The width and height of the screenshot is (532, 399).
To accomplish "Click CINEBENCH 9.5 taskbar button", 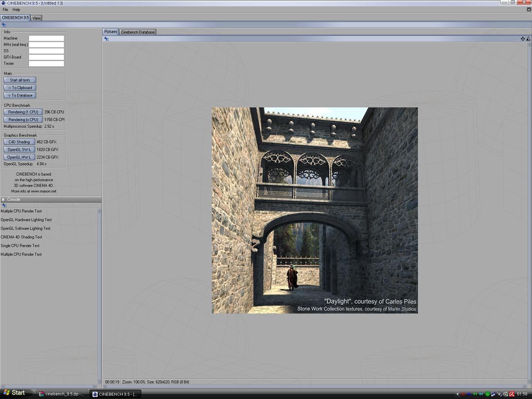I will pos(115,394).
